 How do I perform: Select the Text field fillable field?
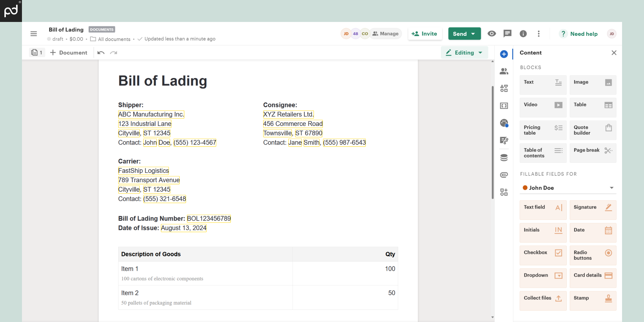point(543,210)
